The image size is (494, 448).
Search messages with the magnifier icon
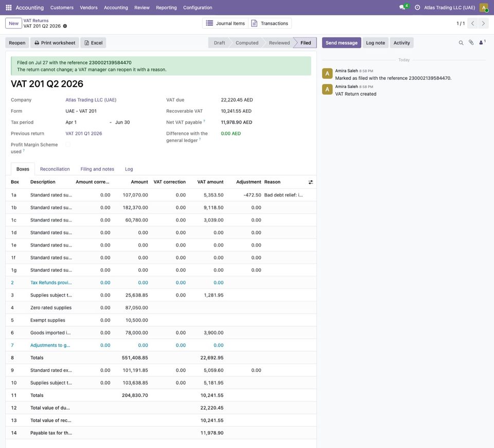(461, 43)
